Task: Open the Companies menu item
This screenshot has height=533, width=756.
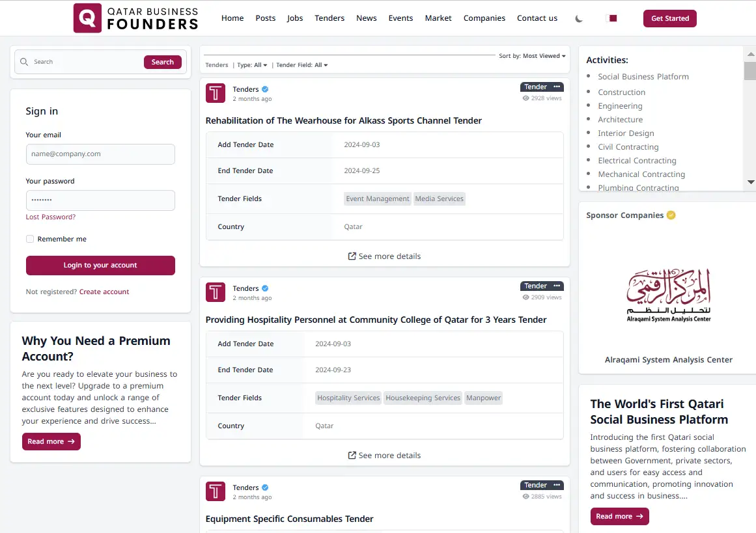Action: point(484,18)
